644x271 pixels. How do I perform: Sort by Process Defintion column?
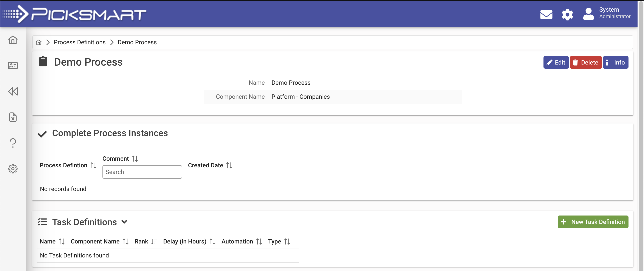[x=93, y=165]
